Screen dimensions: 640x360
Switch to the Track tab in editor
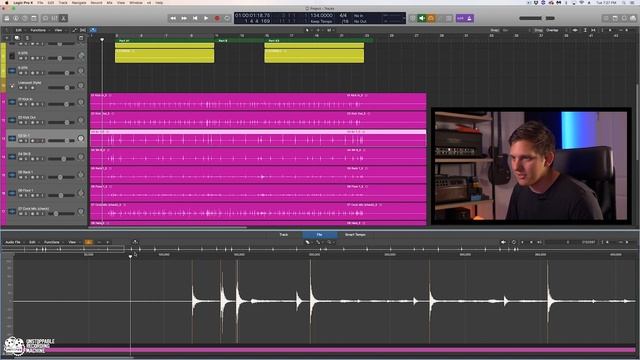pyautogui.click(x=284, y=235)
